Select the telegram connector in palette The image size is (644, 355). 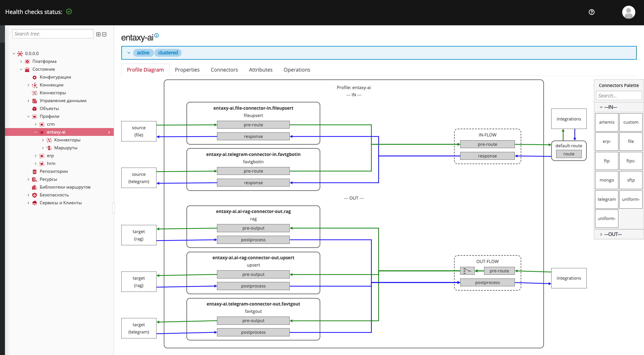pyautogui.click(x=606, y=199)
